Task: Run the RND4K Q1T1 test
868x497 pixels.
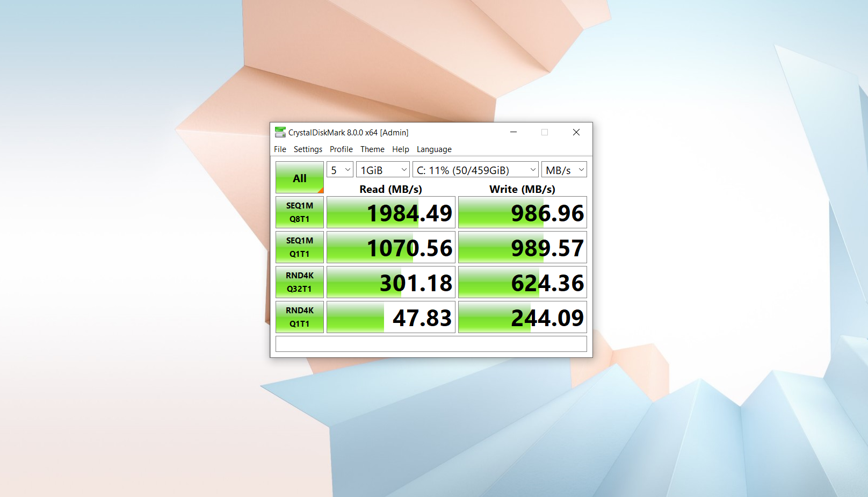Action: point(300,317)
